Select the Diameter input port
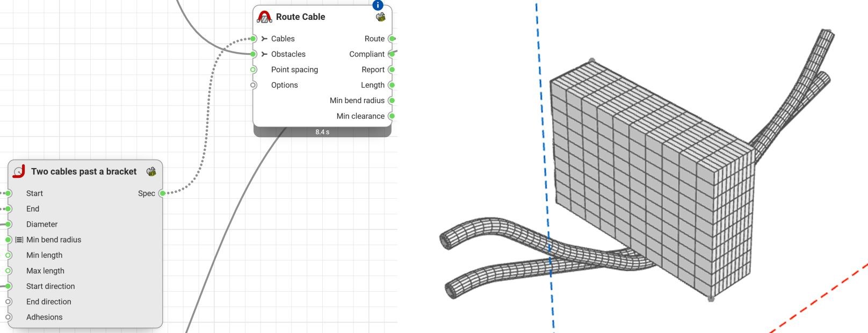Screen dimensions: 868x333 pyautogui.click(x=8, y=225)
